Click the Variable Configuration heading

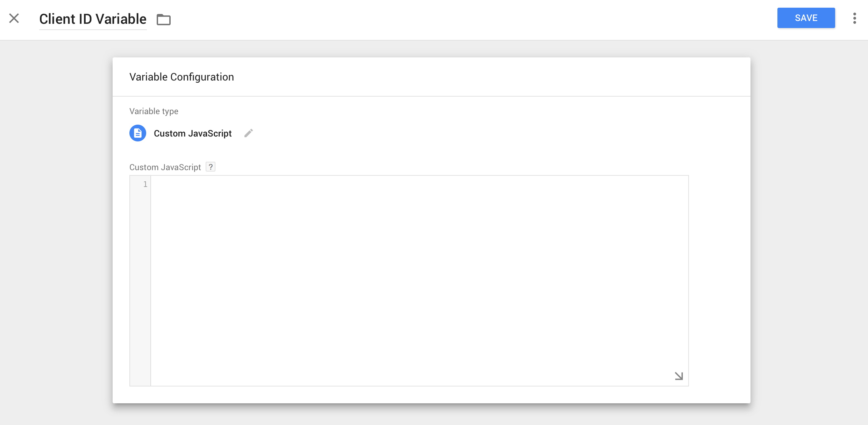pyautogui.click(x=182, y=77)
